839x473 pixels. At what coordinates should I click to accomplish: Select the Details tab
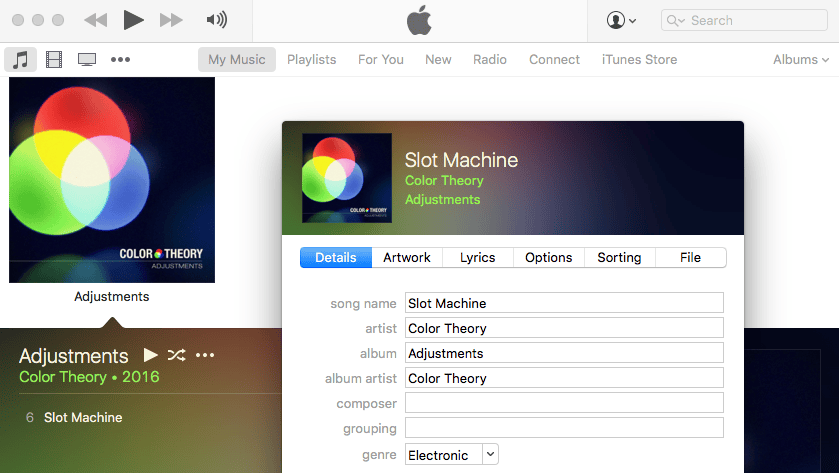coord(336,257)
